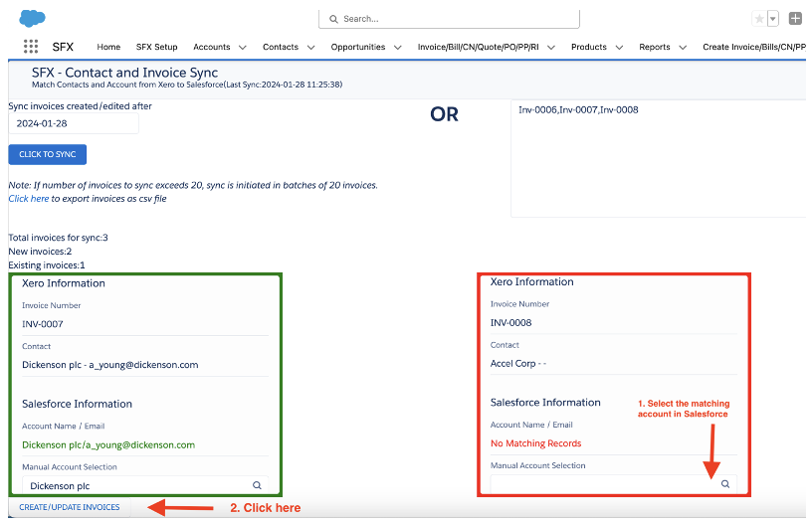Click the sync date field 2024-01-28

pyautogui.click(x=74, y=123)
